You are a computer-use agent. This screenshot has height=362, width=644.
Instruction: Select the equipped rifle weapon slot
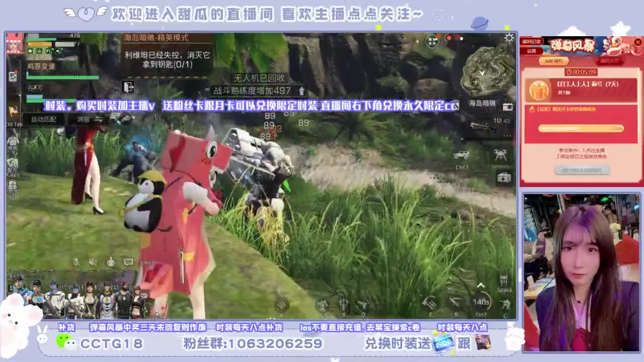(483, 126)
